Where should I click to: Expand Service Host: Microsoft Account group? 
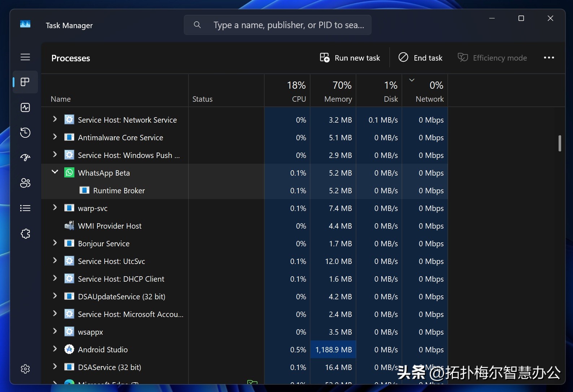click(x=55, y=313)
